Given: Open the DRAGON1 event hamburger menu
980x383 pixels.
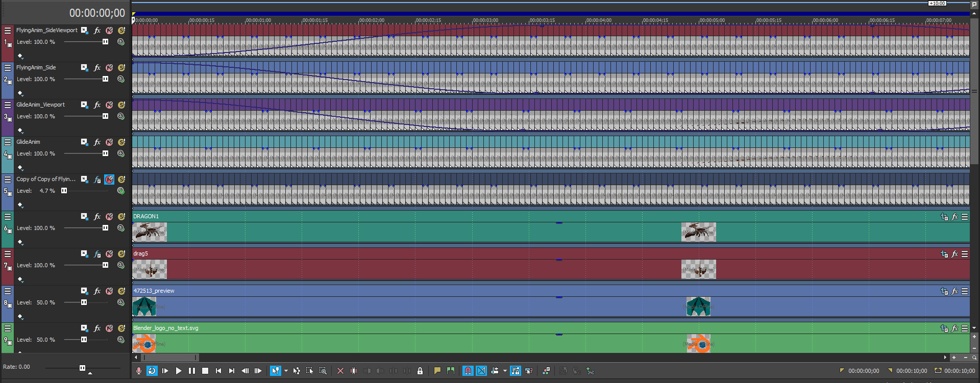Looking at the screenshot, I should [x=965, y=217].
